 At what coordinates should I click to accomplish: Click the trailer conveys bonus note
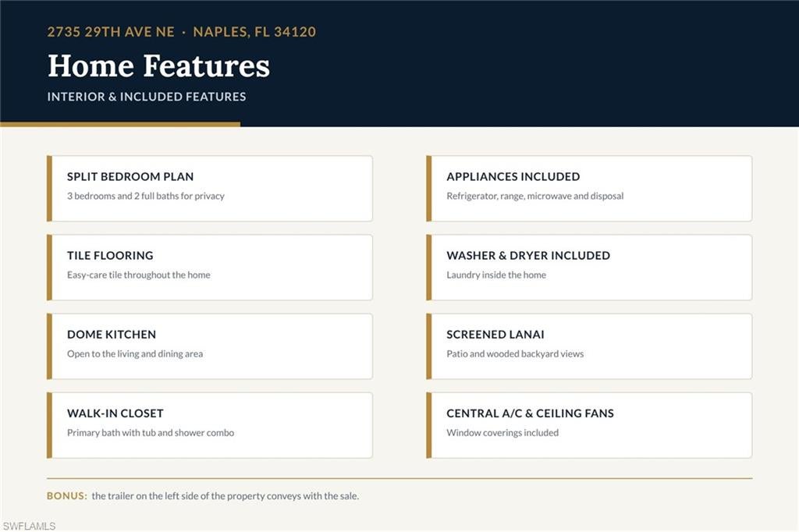[225, 496]
